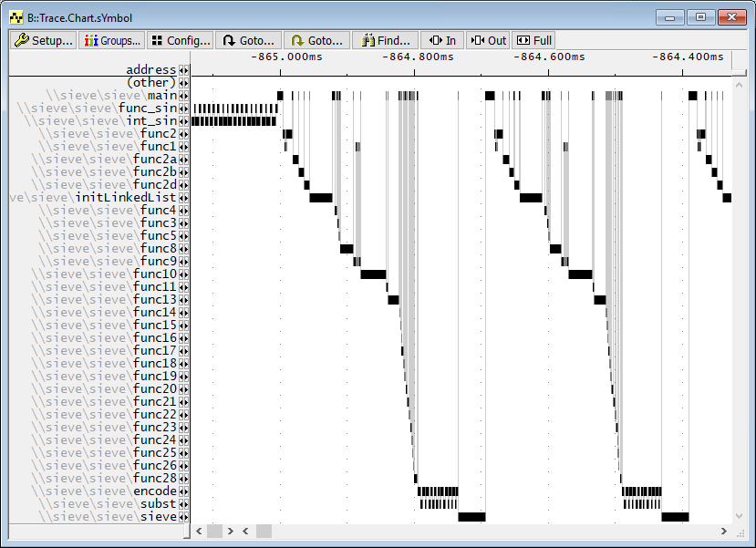The image size is (756, 548).
Task: Open Find with the binoculars button
Action: (385, 40)
